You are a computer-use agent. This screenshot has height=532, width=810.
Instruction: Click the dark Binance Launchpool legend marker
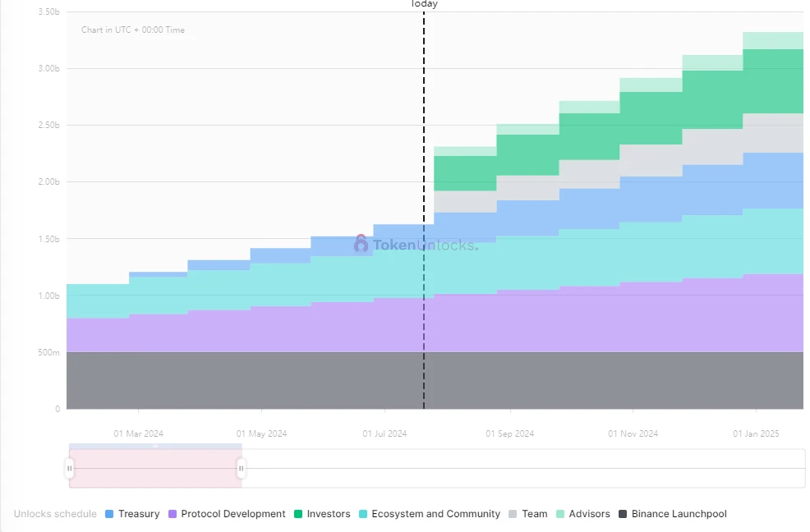[x=623, y=514]
